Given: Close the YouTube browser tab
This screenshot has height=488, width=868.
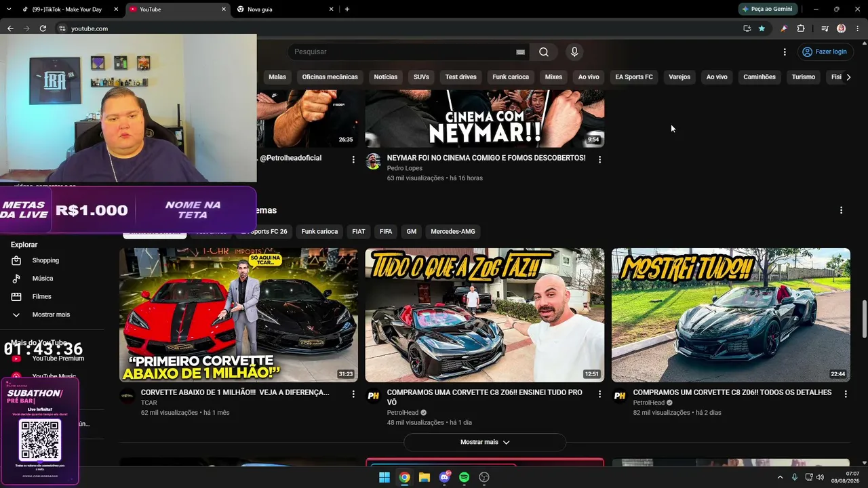Looking at the screenshot, I should pyautogui.click(x=224, y=9).
